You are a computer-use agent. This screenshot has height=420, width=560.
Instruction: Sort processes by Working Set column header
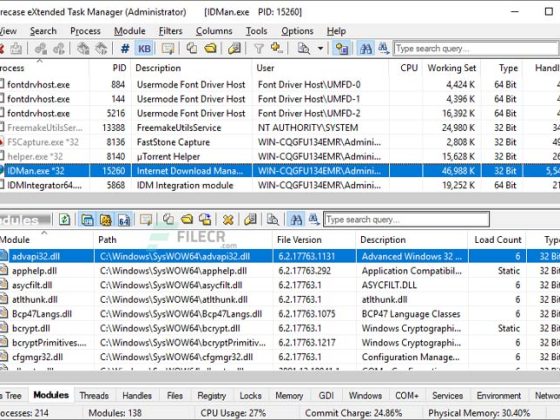[x=451, y=68]
